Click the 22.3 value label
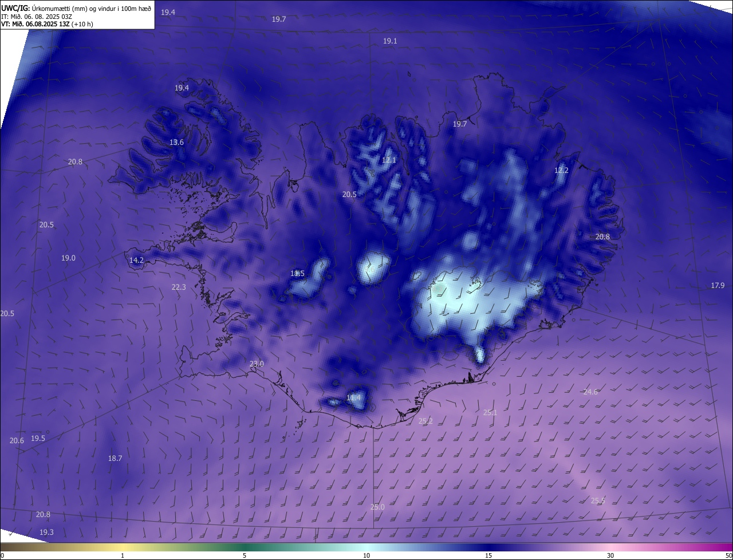Image resolution: width=733 pixels, height=560 pixels. 179,287
